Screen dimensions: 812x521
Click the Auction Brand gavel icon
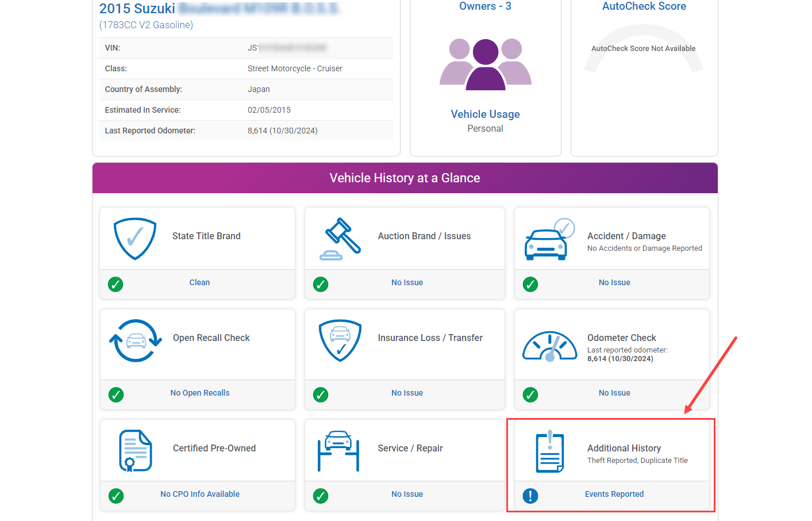click(x=340, y=239)
